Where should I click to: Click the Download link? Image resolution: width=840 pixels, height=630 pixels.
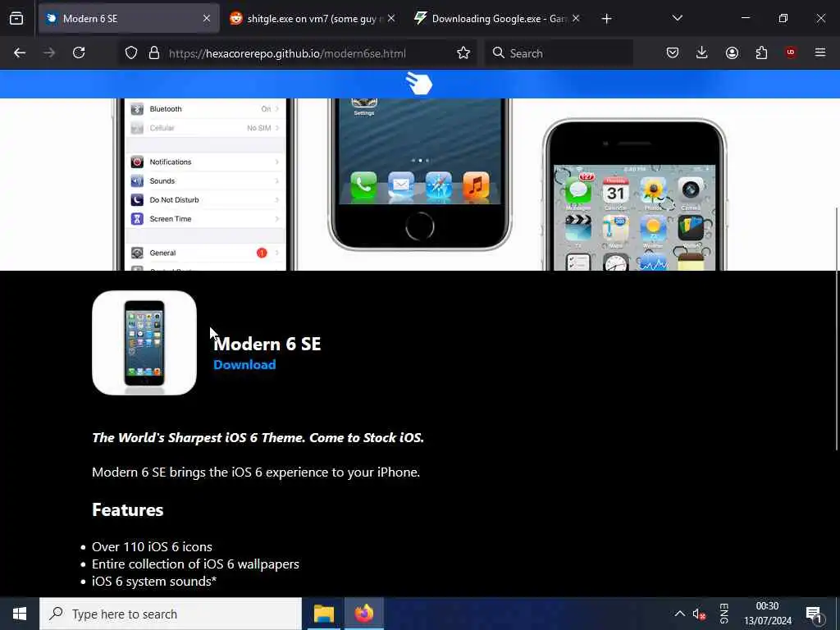click(244, 365)
